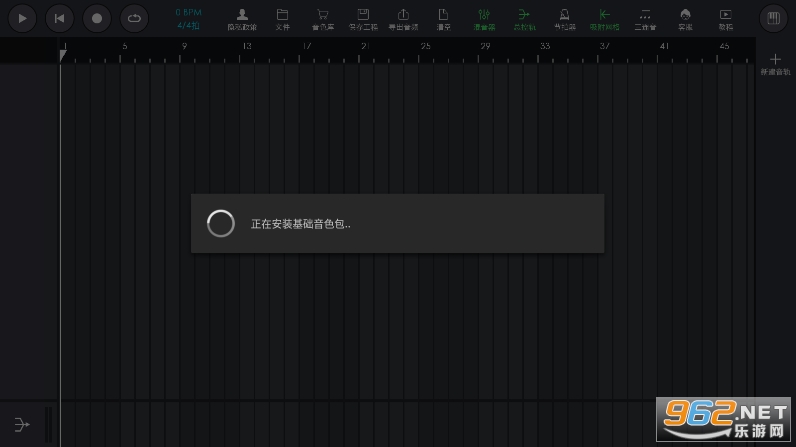Open the piano keyboard button
The height and width of the screenshot is (447, 796).
click(774, 18)
